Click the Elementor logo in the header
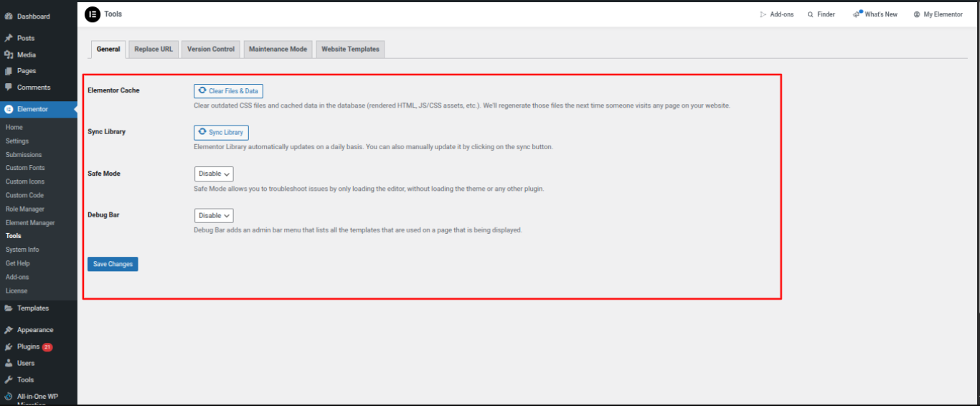The width and height of the screenshot is (980, 406). pyautogui.click(x=93, y=14)
